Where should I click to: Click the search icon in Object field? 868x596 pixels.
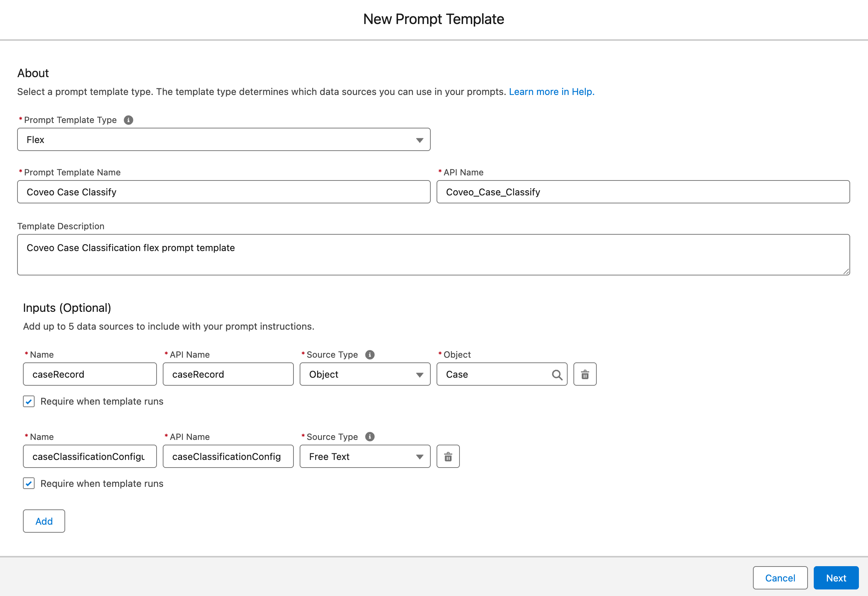pyautogui.click(x=556, y=374)
